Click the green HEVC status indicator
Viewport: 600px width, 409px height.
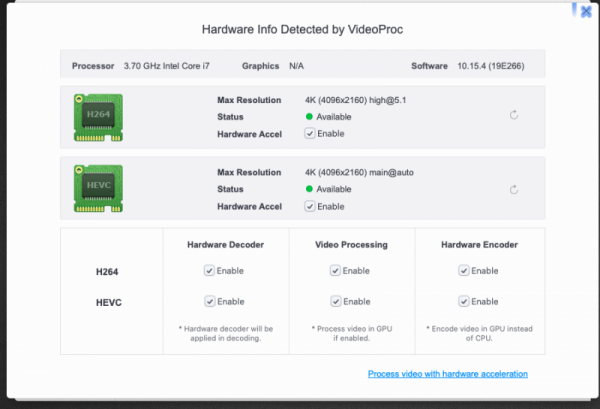click(x=310, y=189)
